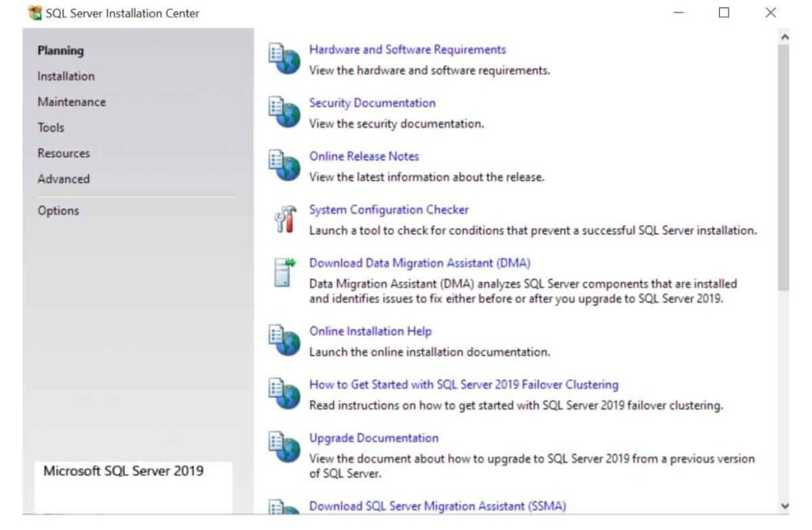Click the SQL Server Installation Center title icon
The width and height of the screenshot is (812, 530).
(35, 13)
